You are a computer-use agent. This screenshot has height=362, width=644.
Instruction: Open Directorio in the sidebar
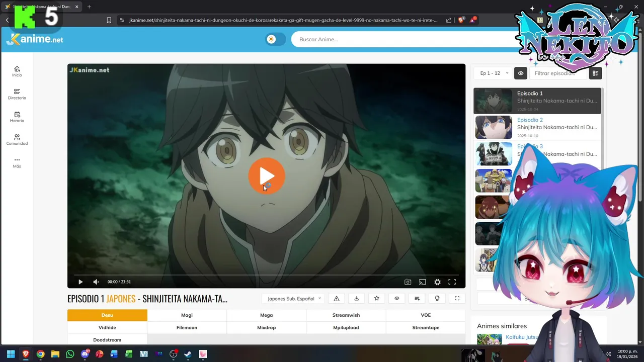point(17,94)
